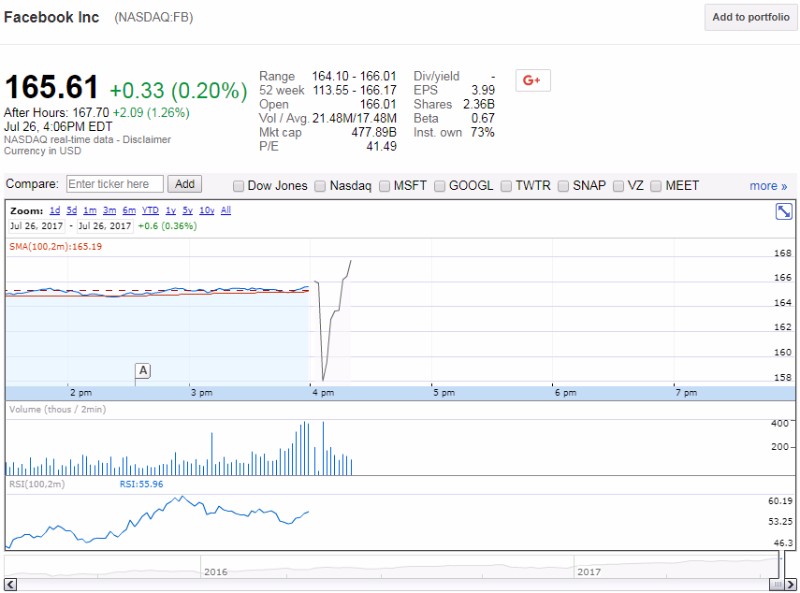Click the P/E value 41.49
This screenshot has height=593, width=800.
[381, 146]
